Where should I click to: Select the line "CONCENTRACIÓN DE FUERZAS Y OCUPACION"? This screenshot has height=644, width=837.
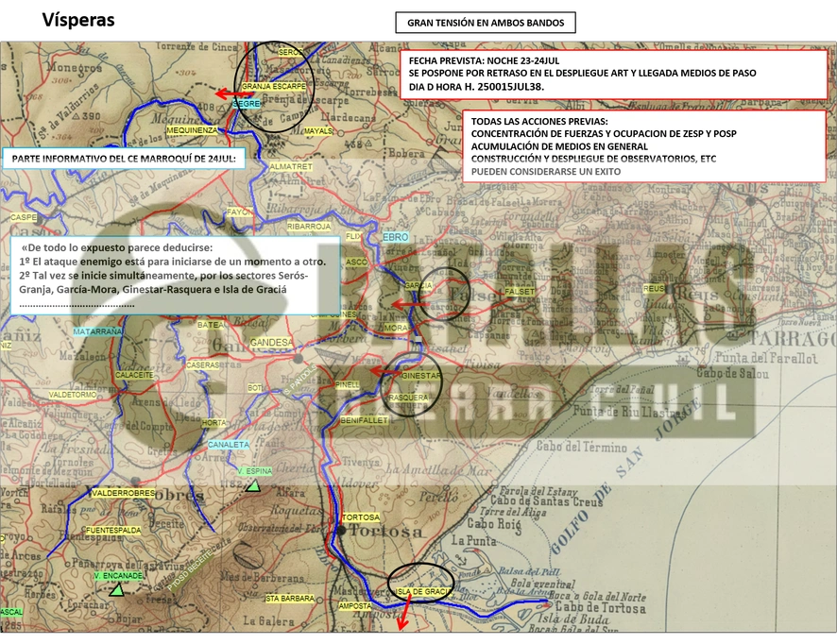(x=604, y=133)
